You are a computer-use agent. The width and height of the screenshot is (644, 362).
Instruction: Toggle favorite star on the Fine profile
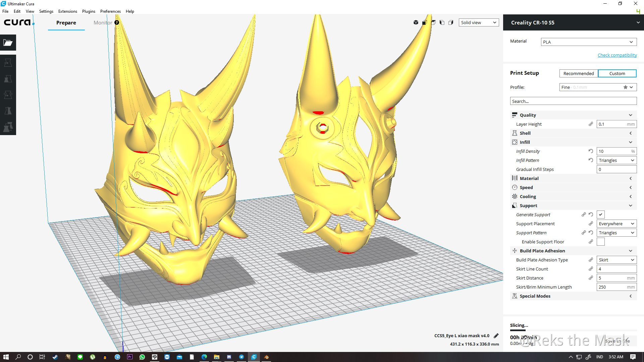click(x=625, y=87)
